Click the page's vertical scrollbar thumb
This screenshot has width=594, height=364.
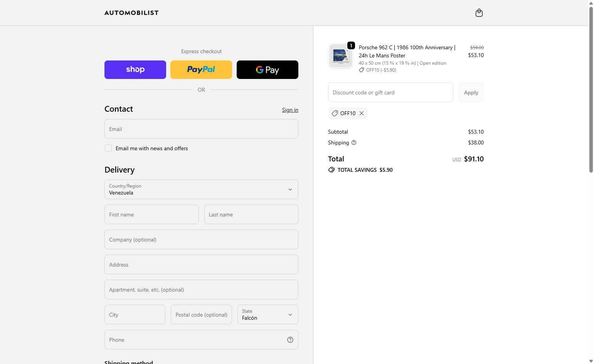[591, 89]
